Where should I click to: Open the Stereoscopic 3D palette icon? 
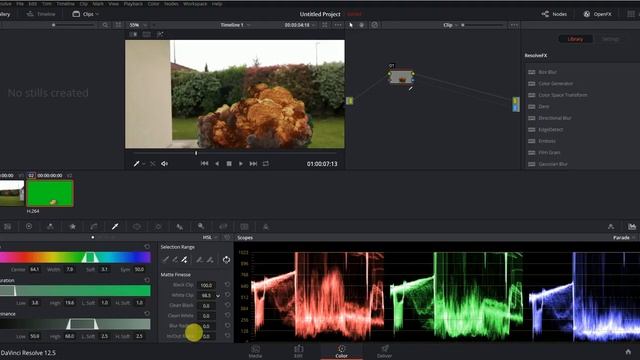point(244,227)
